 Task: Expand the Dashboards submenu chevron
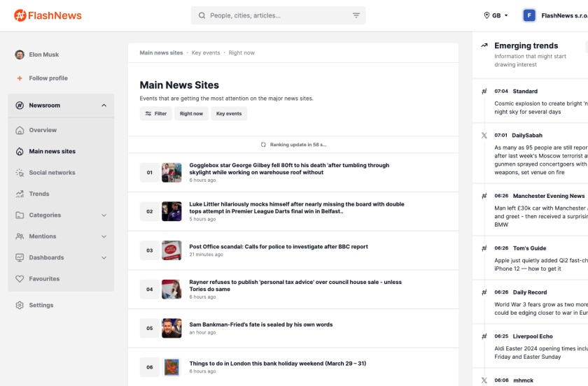(x=104, y=258)
